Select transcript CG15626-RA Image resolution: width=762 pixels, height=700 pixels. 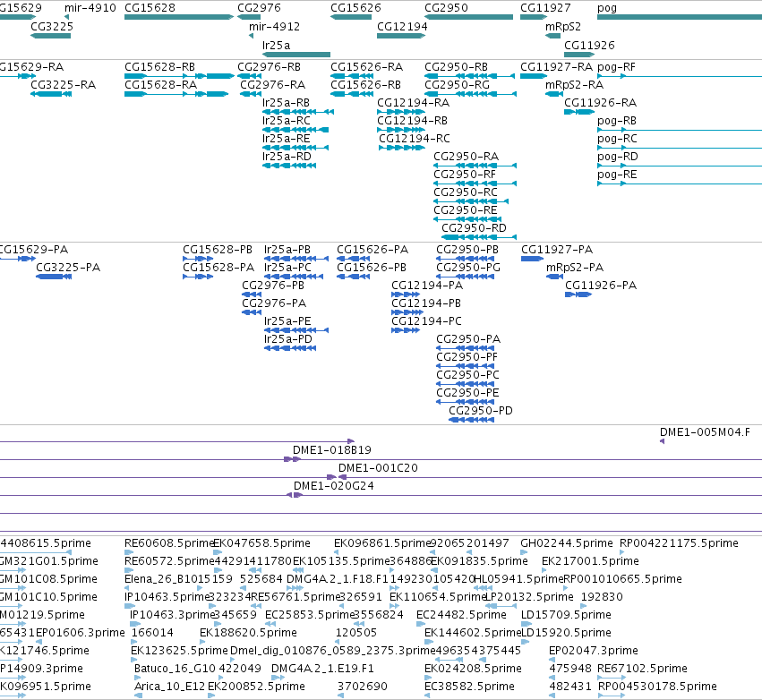[367, 67]
